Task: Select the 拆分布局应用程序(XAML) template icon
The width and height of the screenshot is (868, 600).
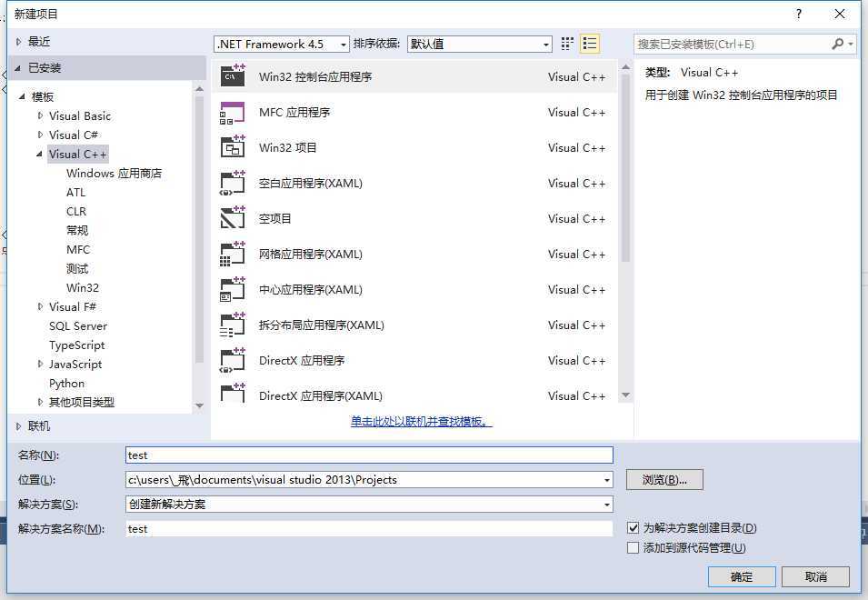Action: [233, 325]
